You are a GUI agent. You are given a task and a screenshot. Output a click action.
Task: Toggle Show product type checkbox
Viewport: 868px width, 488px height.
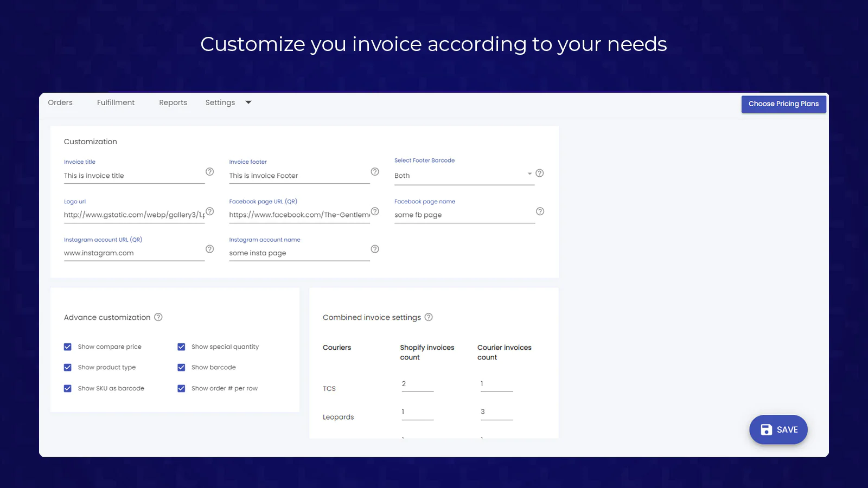[68, 368]
